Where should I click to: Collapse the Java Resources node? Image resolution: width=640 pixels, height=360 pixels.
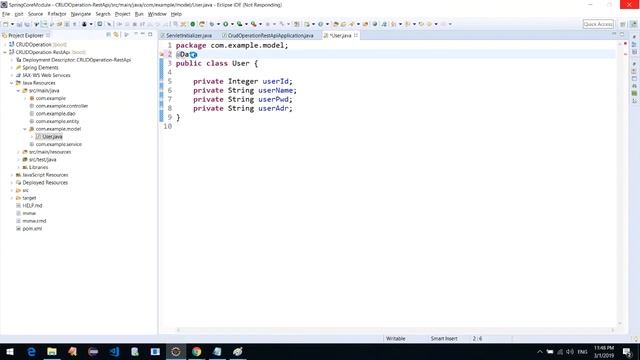[x=11, y=83]
